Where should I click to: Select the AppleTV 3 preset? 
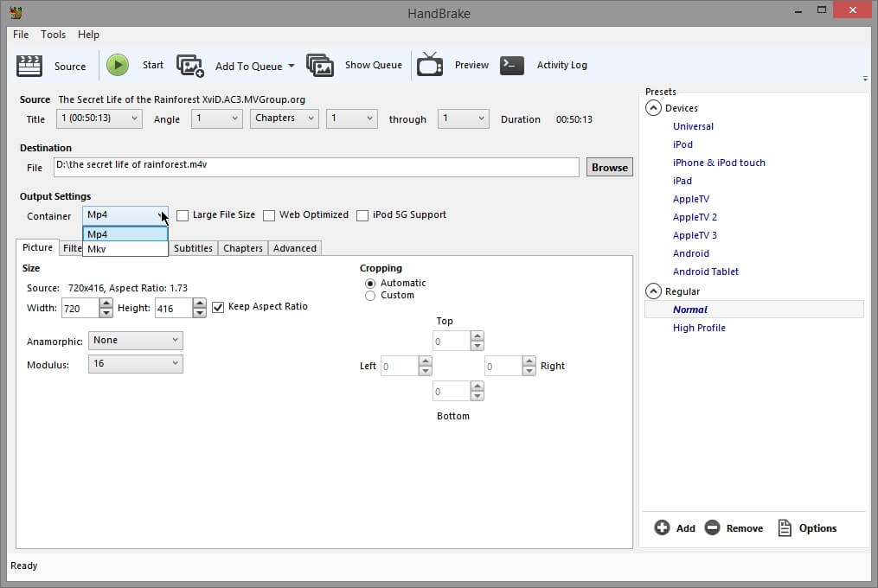pyautogui.click(x=695, y=235)
